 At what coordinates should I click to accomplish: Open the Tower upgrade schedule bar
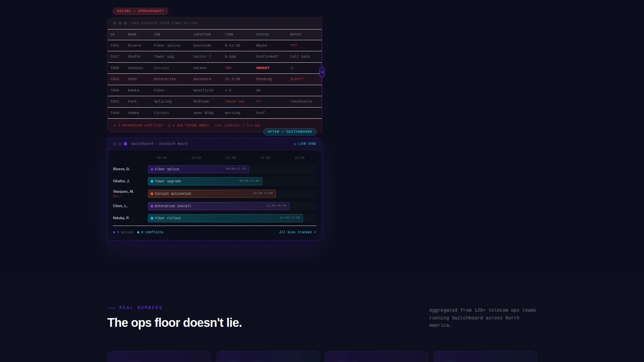(205, 181)
